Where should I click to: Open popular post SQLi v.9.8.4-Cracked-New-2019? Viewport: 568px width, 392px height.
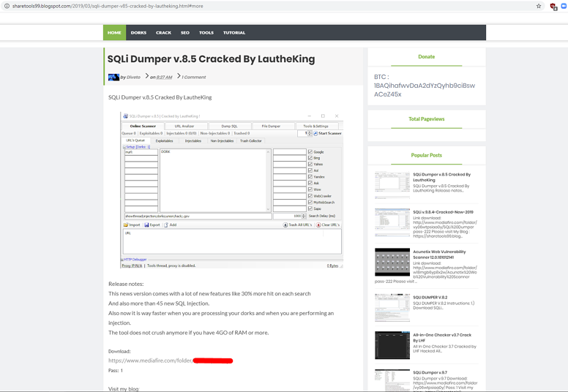(x=443, y=212)
